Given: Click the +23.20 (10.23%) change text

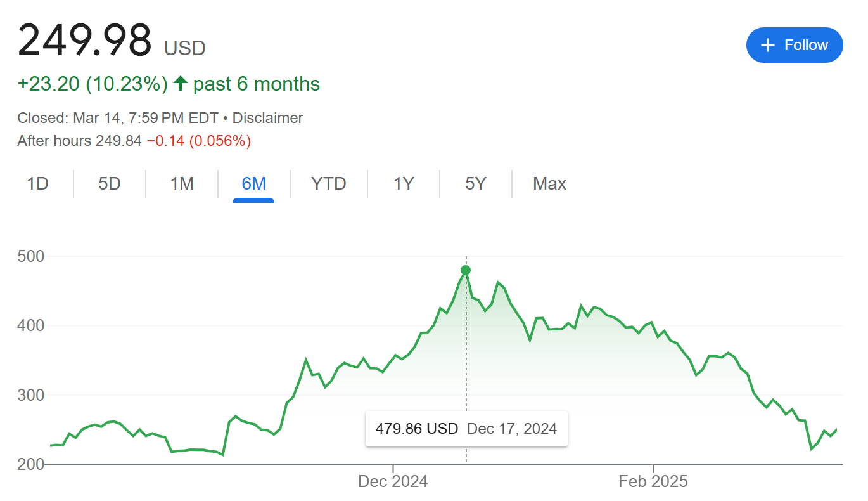Looking at the screenshot, I should (93, 84).
